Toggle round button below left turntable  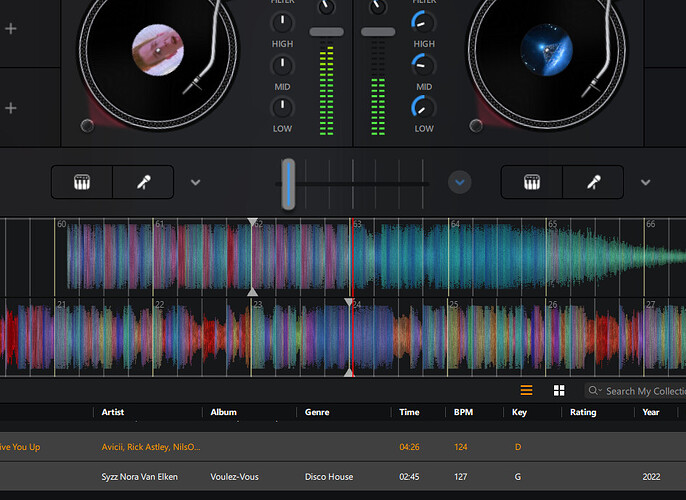[87, 126]
